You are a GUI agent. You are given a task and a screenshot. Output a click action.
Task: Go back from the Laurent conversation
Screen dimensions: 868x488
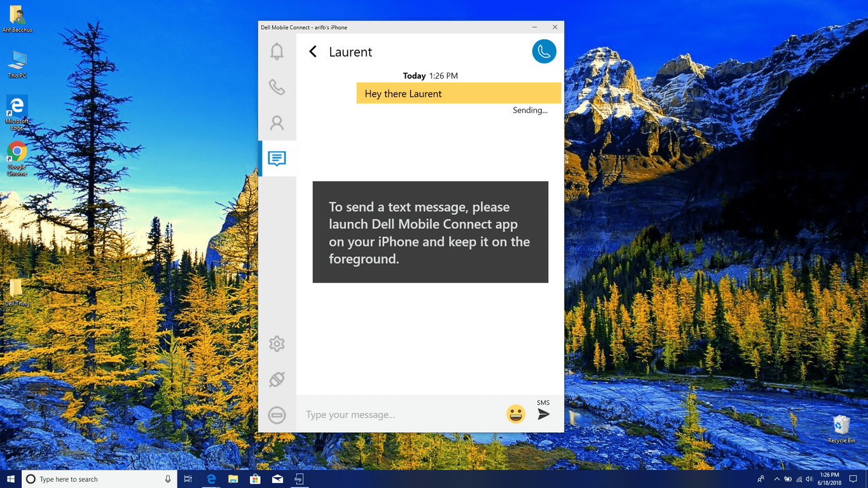coord(313,52)
